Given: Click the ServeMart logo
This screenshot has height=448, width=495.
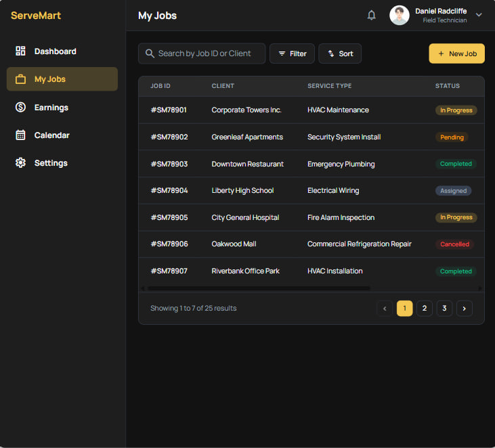Looking at the screenshot, I should 36,16.
